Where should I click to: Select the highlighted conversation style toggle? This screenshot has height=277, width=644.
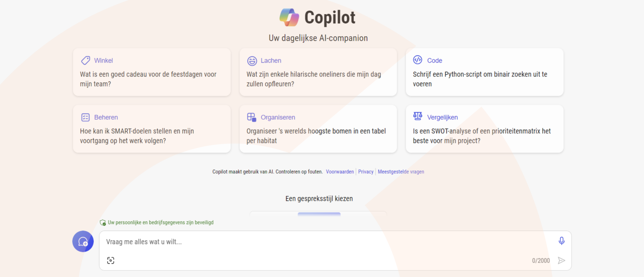[x=319, y=214]
